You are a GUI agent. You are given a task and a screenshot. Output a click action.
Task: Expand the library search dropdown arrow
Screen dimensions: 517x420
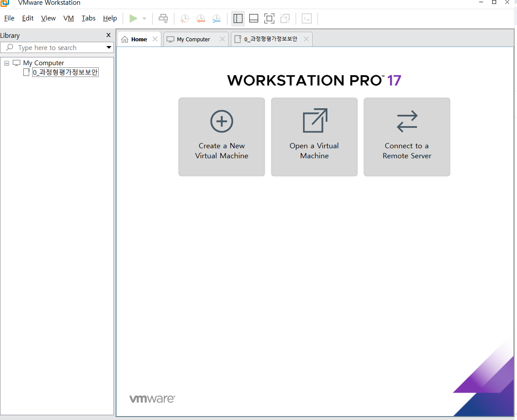click(108, 47)
